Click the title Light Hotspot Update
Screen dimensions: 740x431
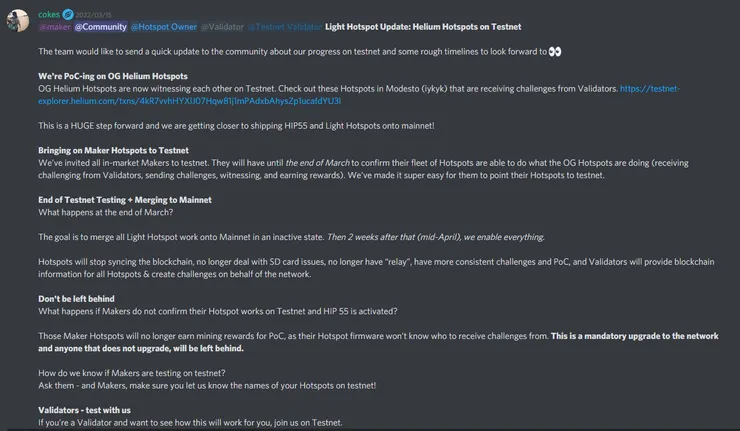point(422,26)
